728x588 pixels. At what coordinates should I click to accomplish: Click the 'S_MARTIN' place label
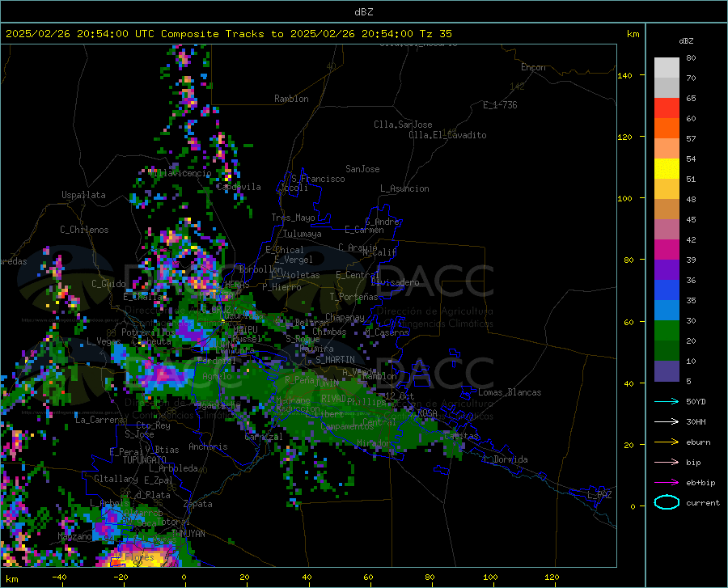[335, 360]
